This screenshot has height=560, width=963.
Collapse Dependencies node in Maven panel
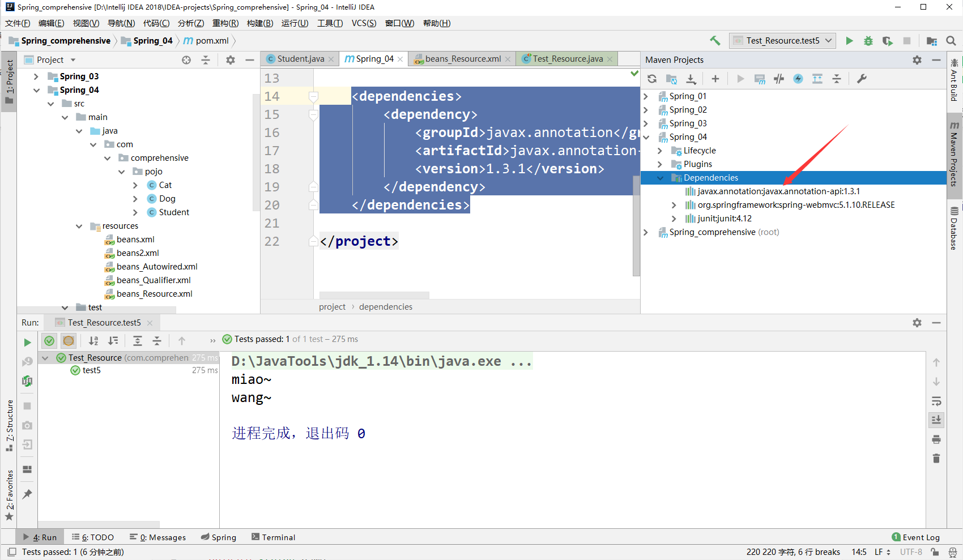click(660, 178)
